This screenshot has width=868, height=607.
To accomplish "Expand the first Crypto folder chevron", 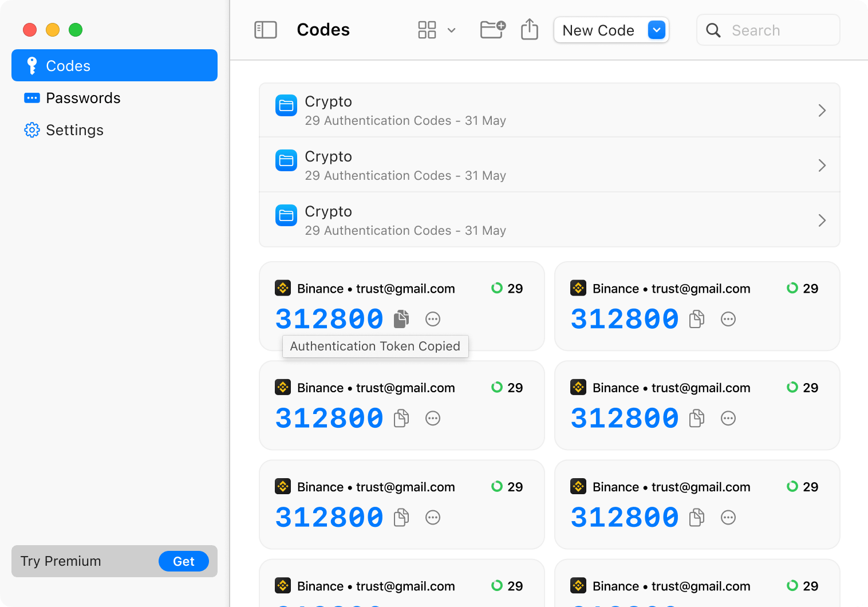I will point(822,111).
